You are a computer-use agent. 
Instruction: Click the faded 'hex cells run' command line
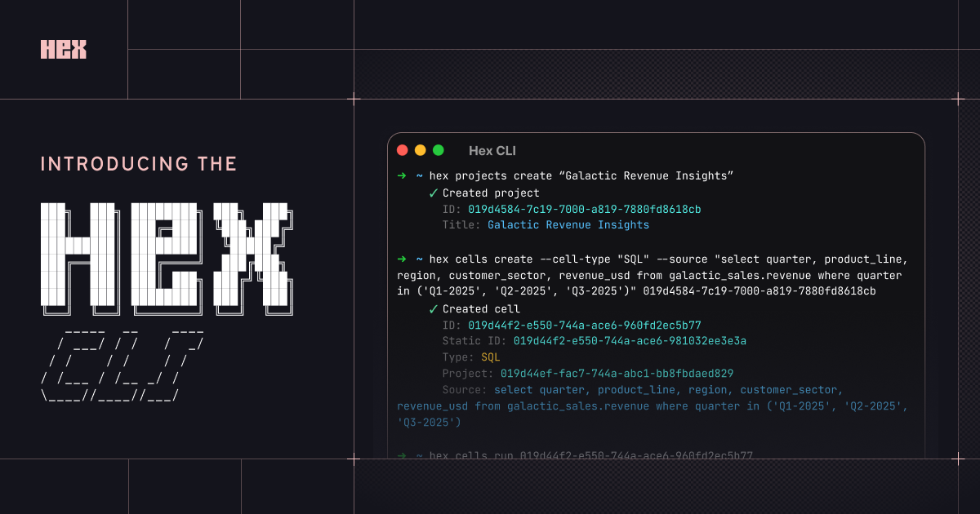(591, 456)
